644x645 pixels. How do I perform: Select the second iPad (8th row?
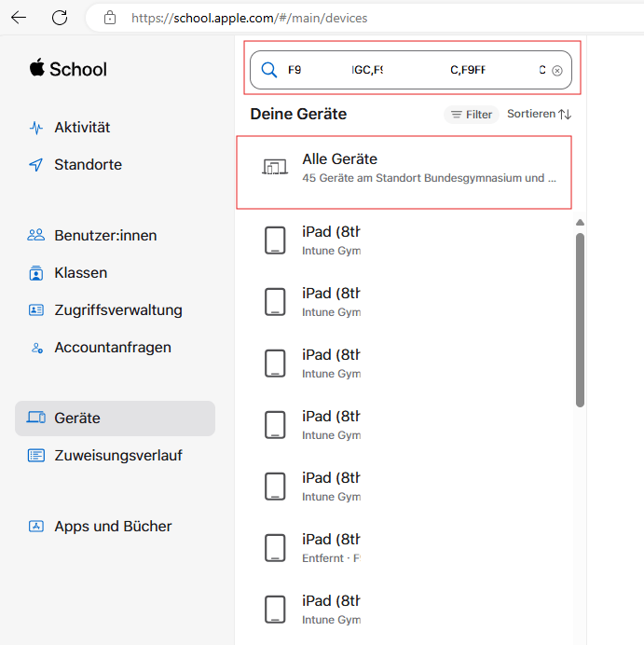(405, 302)
